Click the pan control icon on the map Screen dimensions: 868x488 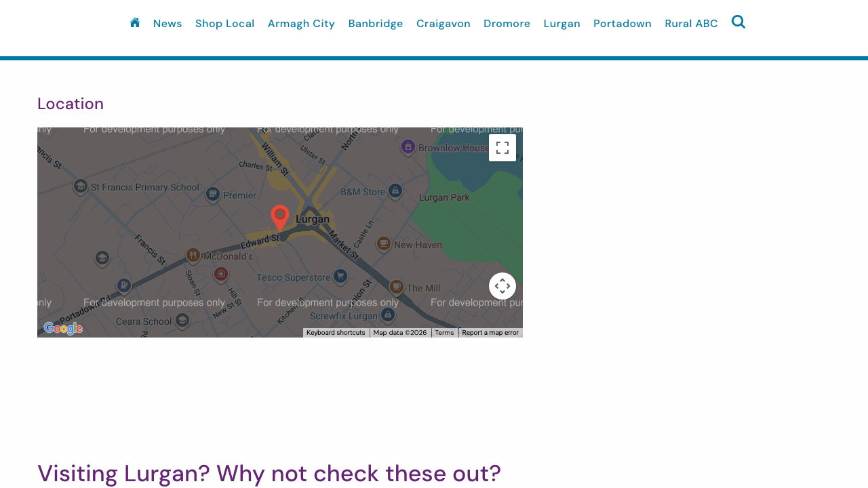502,284
